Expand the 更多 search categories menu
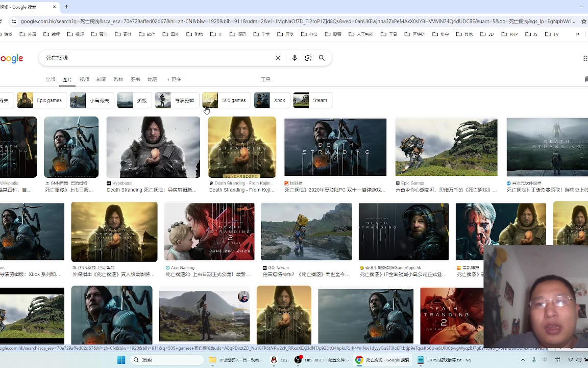The width and height of the screenshot is (588, 368). pos(174,79)
